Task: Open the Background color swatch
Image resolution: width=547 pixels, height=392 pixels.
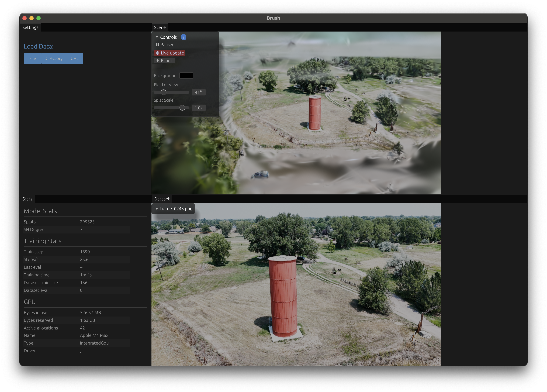Action: (186, 75)
